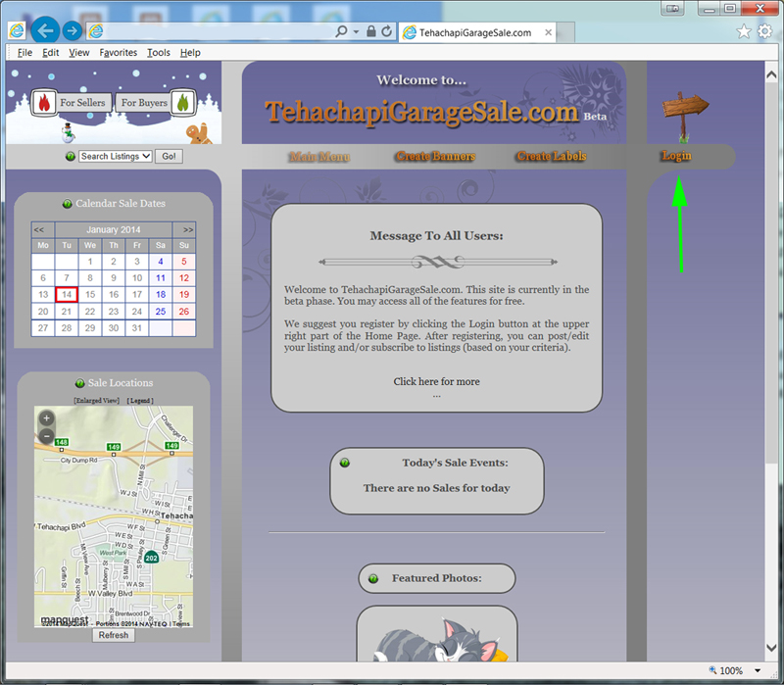Zoom out on the sale locations map
784x685 pixels.
pyautogui.click(x=46, y=435)
